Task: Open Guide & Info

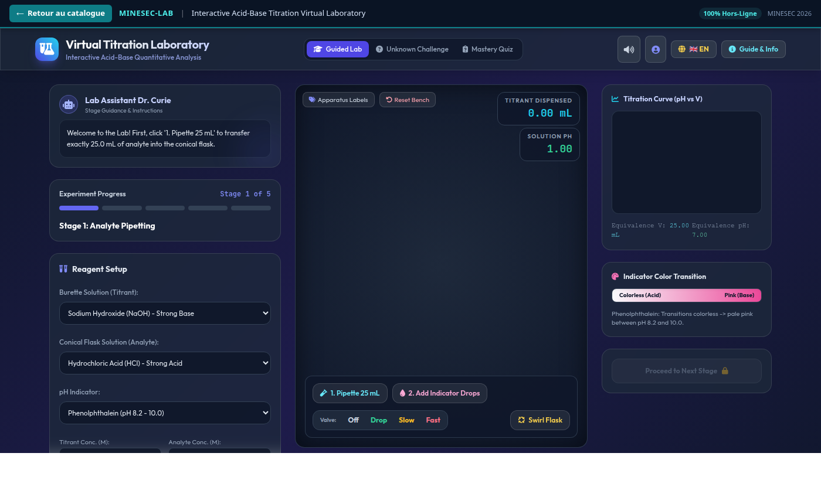Action: pyautogui.click(x=753, y=49)
